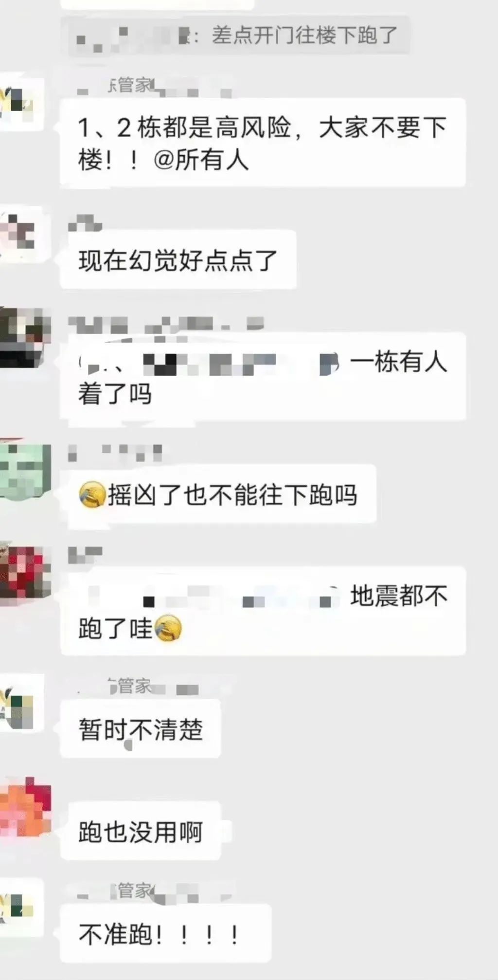Viewport: 498px width, 980px height.
Task: Select the message bubble '现在幻觉好点点了'
Action: 178,260
